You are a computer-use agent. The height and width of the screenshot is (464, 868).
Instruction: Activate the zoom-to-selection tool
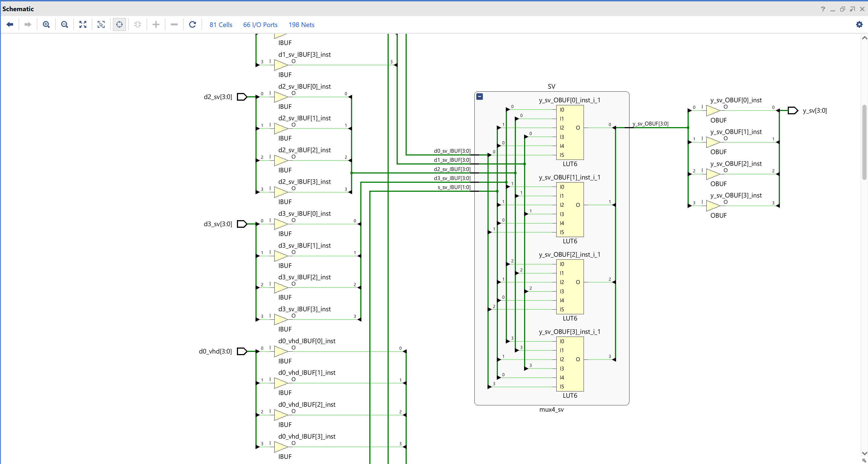101,24
